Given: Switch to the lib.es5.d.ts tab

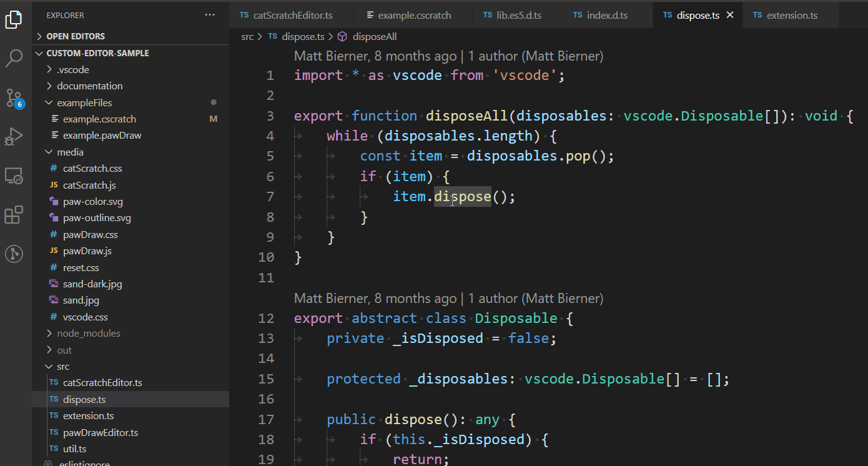Looking at the screenshot, I should [518, 15].
